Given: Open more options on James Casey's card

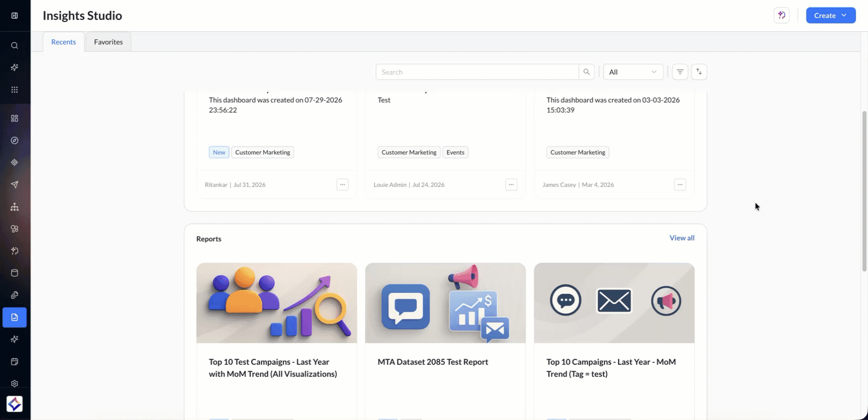Looking at the screenshot, I should pyautogui.click(x=680, y=185).
